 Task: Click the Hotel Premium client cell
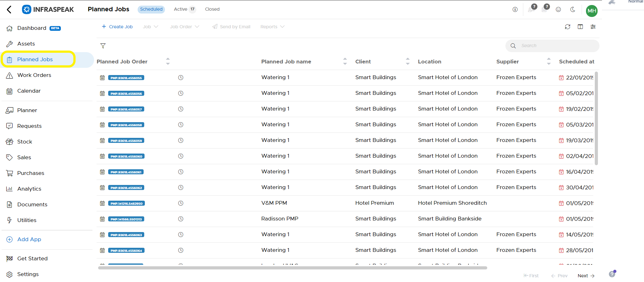pos(374,203)
